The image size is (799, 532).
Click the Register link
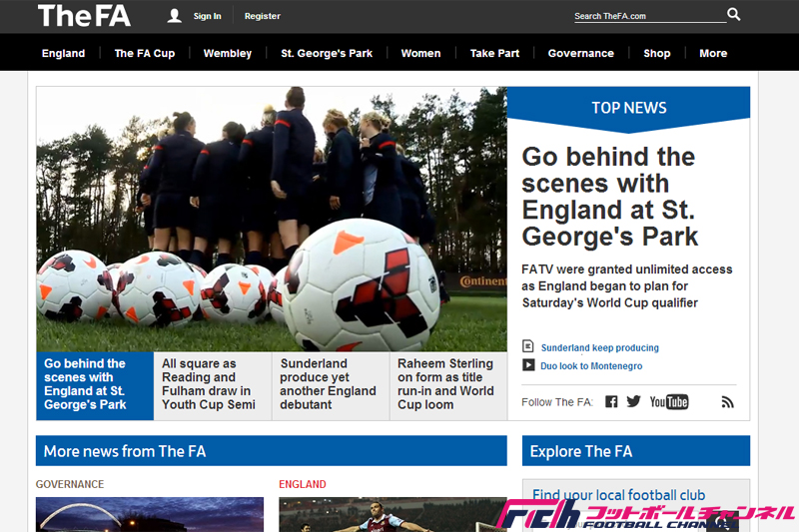pyautogui.click(x=263, y=16)
